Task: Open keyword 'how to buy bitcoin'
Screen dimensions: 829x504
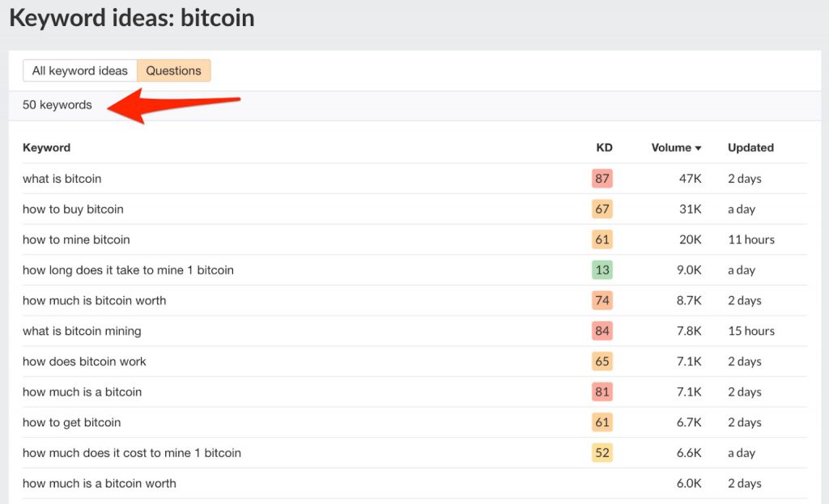Action: coord(73,210)
